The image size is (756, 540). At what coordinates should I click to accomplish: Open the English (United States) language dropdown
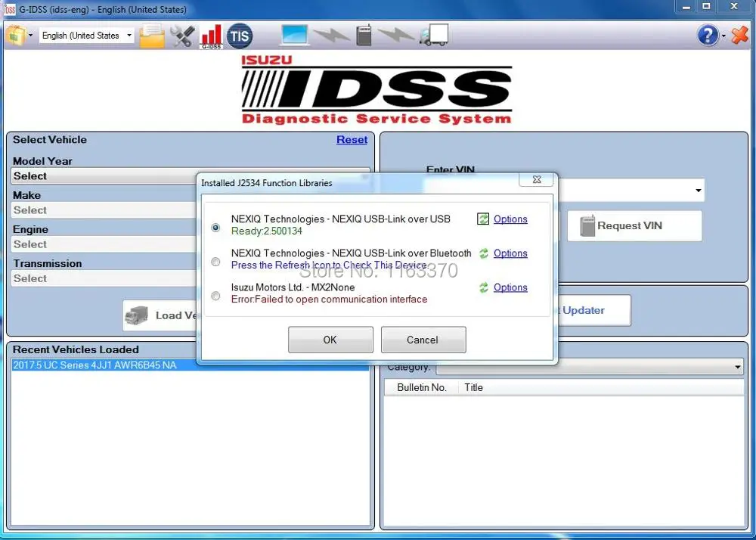coord(86,36)
